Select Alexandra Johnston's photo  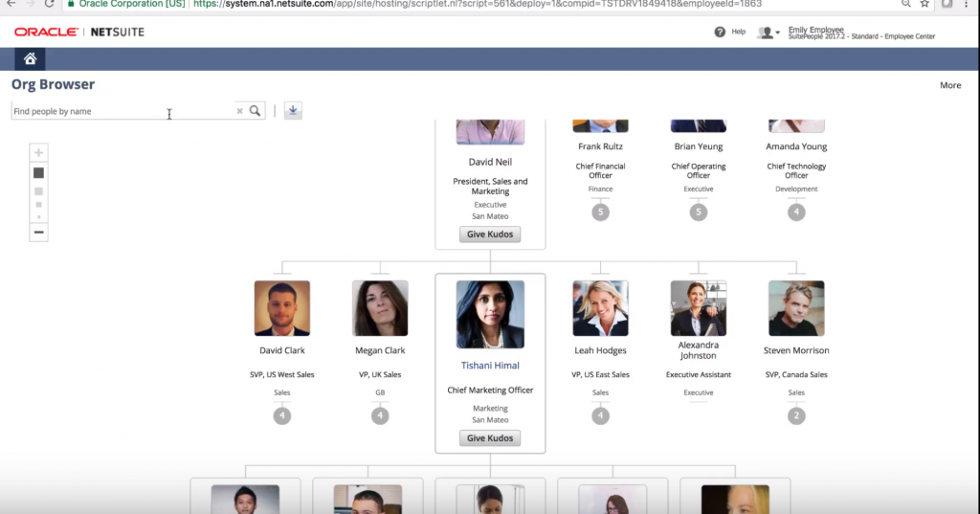(698, 308)
